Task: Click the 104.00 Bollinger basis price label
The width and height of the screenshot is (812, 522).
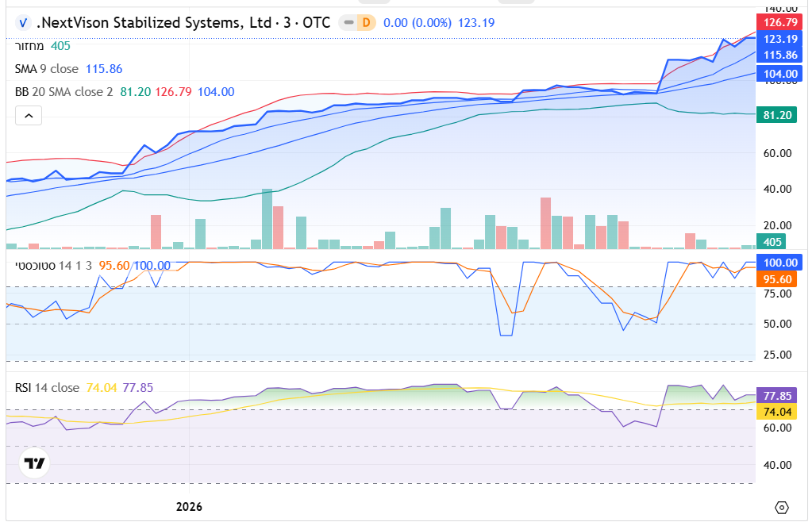Action: tap(780, 74)
